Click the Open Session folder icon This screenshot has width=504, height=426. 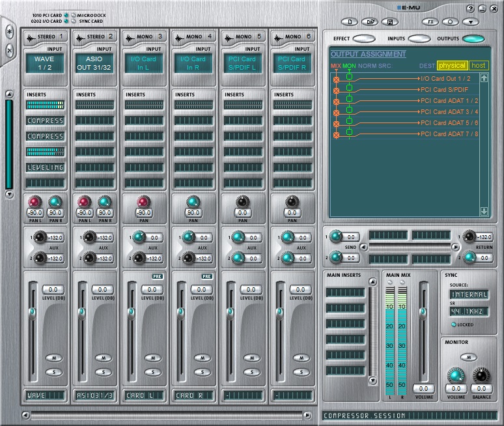[x=370, y=22]
